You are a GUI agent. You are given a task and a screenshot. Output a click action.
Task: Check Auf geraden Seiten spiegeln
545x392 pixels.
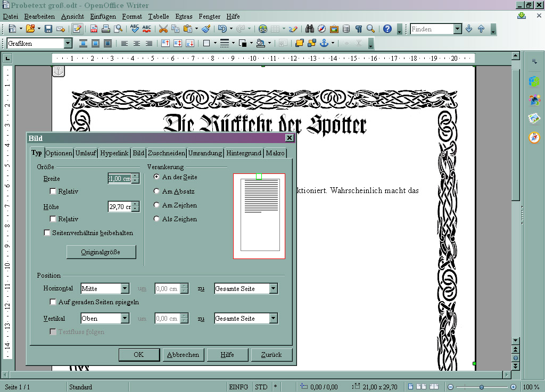(53, 302)
